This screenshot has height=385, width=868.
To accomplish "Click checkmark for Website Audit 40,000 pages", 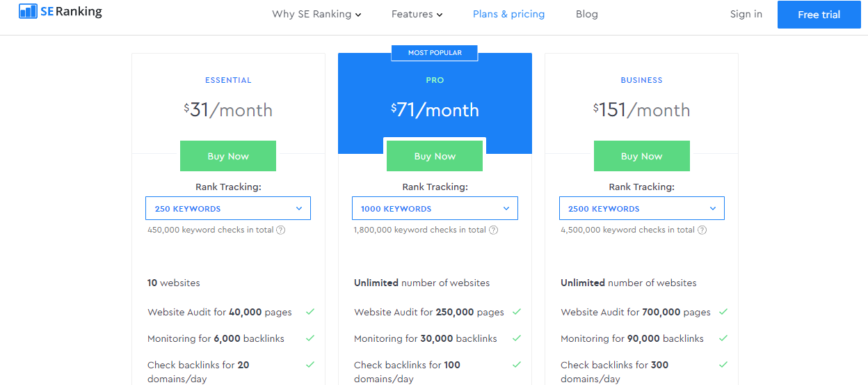I will (310, 312).
